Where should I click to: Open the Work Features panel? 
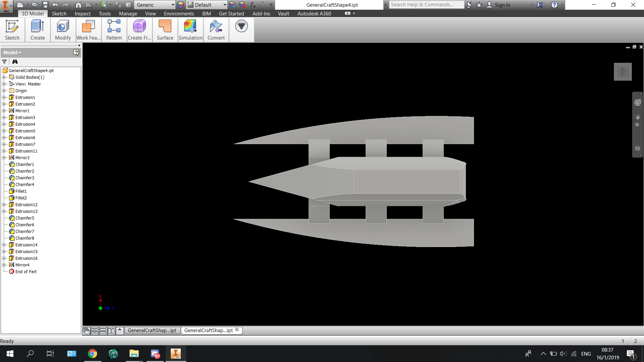pyautogui.click(x=89, y=30)
